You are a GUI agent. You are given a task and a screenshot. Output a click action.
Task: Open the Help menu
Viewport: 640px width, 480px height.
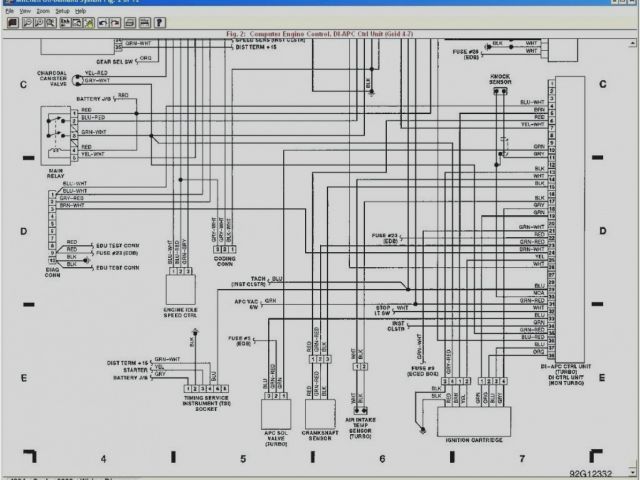pyautogui.click(x=80, y=10)
